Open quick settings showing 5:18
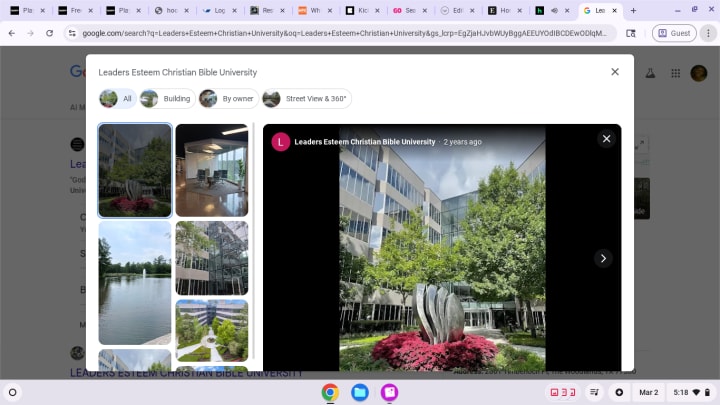 coord(691,393)
